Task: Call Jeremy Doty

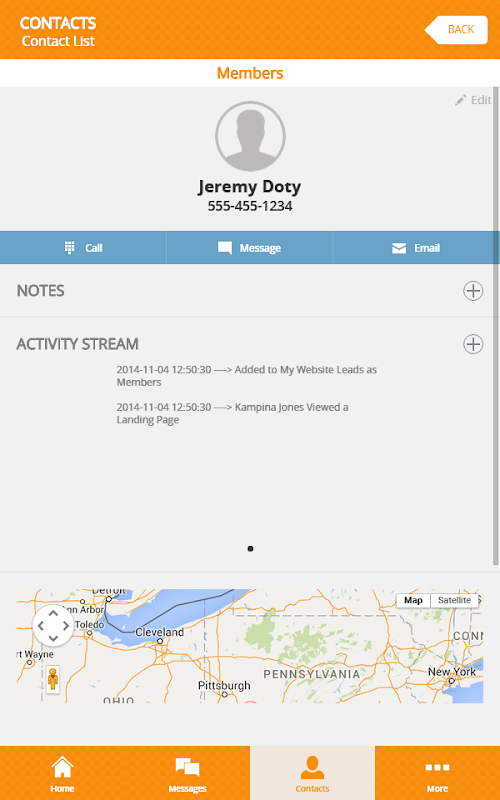Action: [83, 248]
